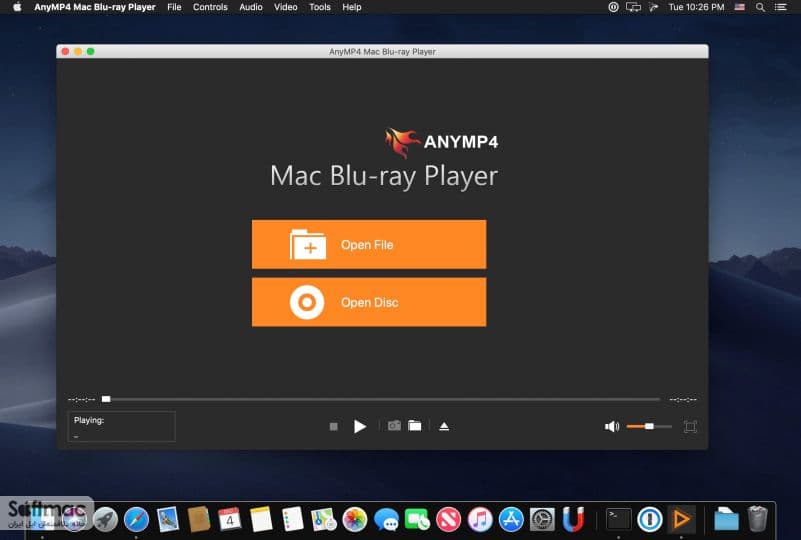Mute audio using the speaker icon
The width and height of the screenshot is (801, 540).
click(611, 426)
